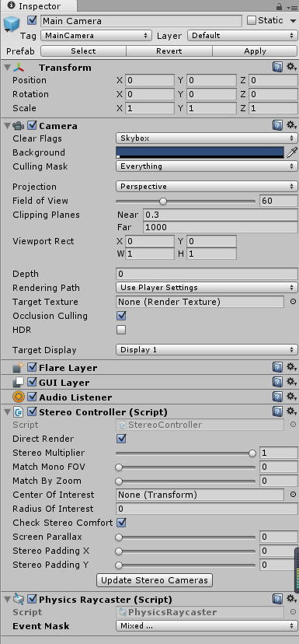This screenshot has width=299, height=644.
Task: Collapse the Stereo Controller component
Action: point(7,411)
